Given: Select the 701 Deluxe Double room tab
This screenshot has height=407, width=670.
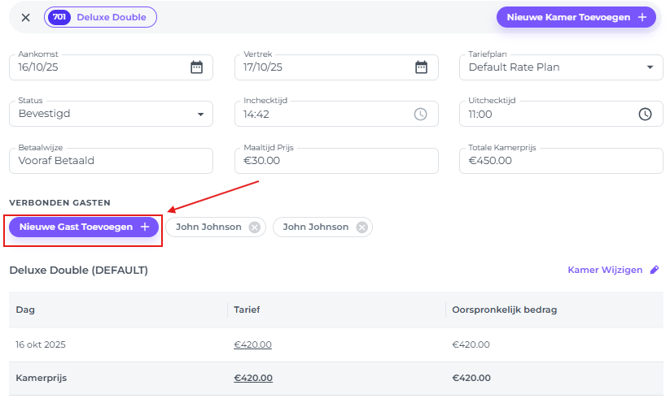Looking at the screenshot, I should (101, 18).
